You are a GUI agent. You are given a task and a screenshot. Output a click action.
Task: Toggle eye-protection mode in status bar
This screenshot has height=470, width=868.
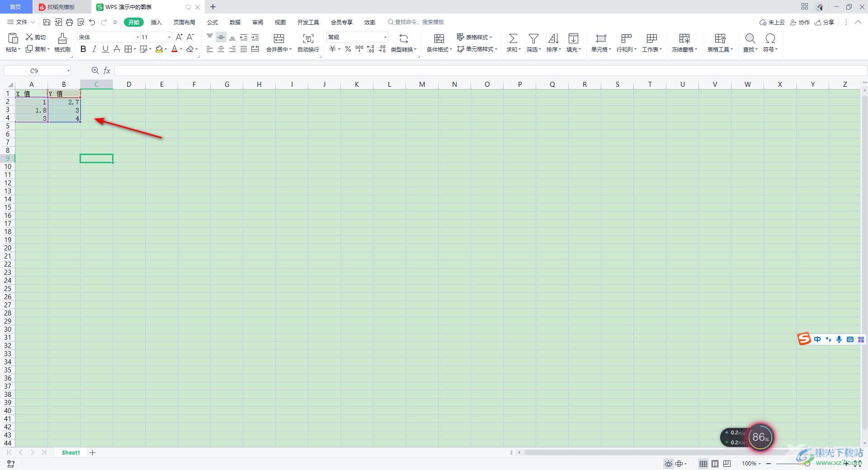coord(669,464)
